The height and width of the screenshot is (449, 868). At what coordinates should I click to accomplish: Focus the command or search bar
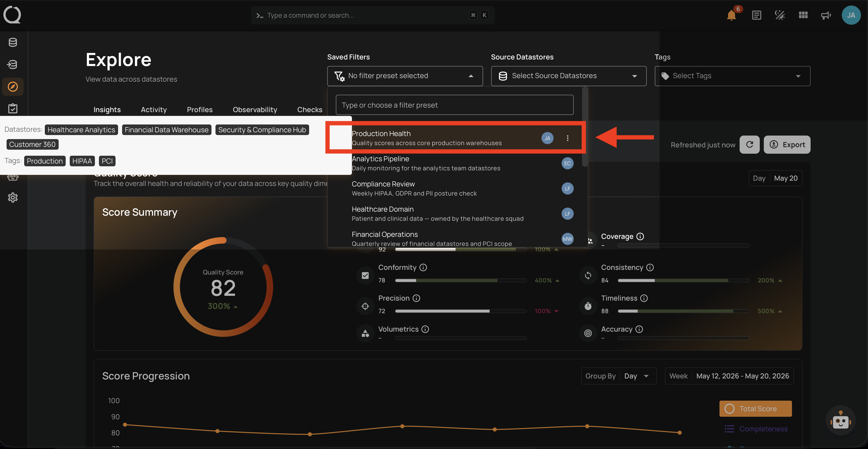(373, 15)
